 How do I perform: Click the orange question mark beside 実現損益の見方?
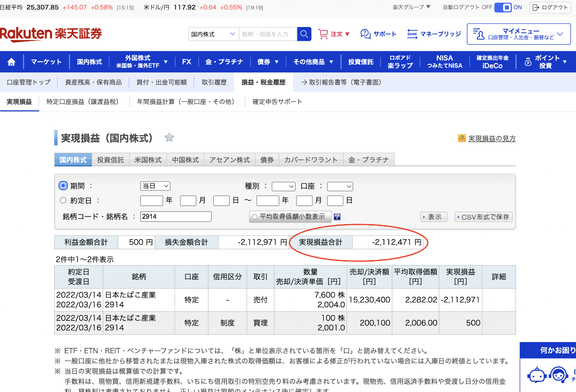pos(462,139)
